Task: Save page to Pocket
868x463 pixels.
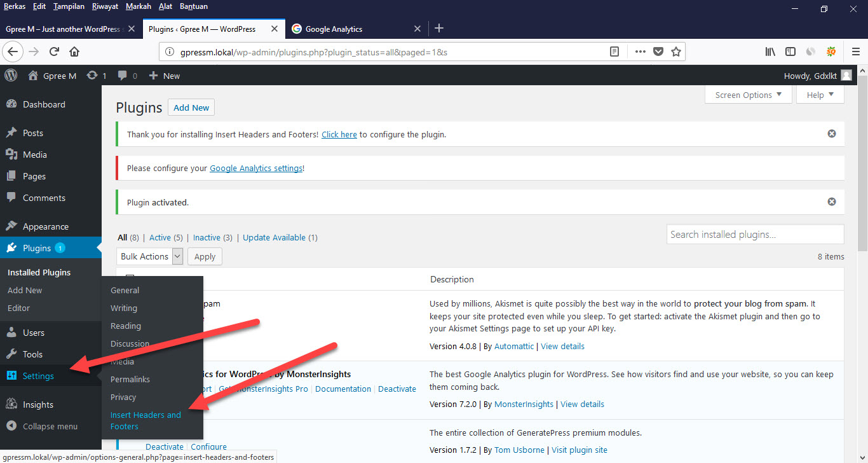Action: (658, 52)
